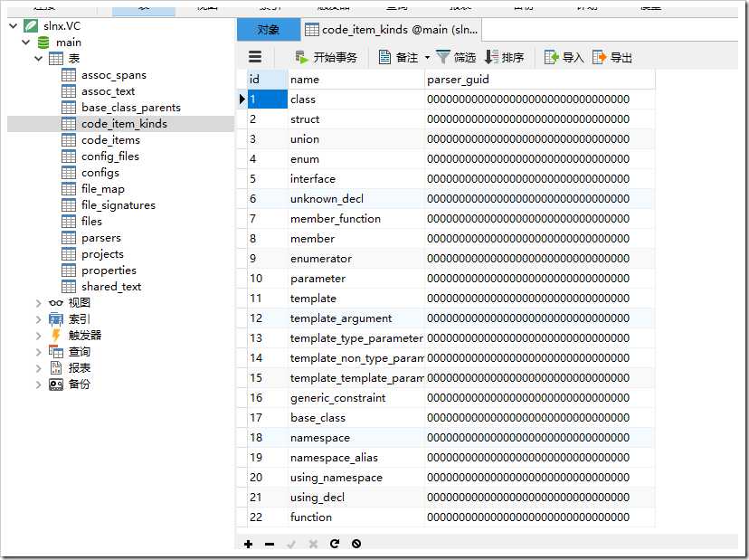Select the cell containing 'member_function'

pyautogui.click(x=356, y=219)
